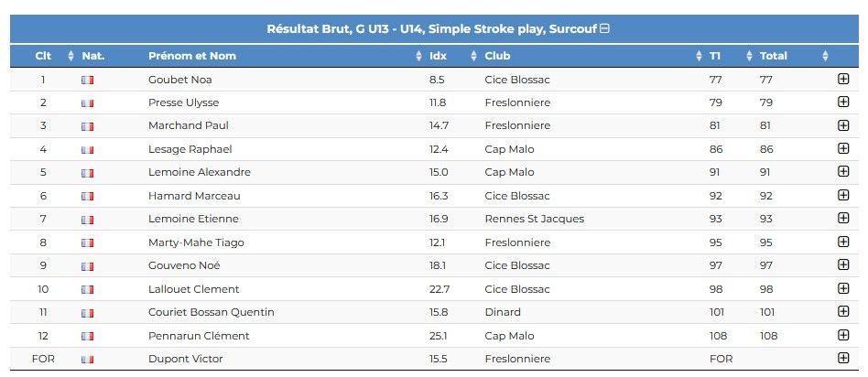Viewport: 868px width, 377px height.
Task: Click plus icon for Pennarun Clément
Action: (843, 335)
